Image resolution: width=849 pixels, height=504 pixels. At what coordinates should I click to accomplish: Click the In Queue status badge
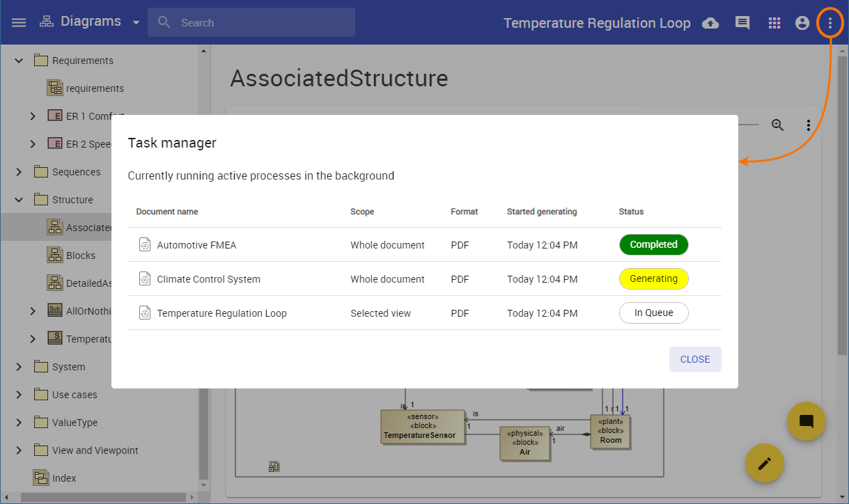653,313
